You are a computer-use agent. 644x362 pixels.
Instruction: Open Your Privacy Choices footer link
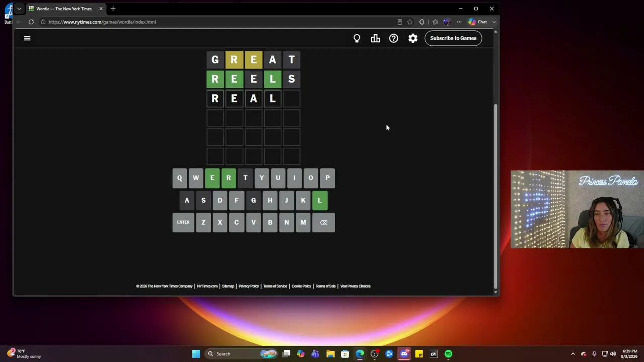[x=355, y=286]
